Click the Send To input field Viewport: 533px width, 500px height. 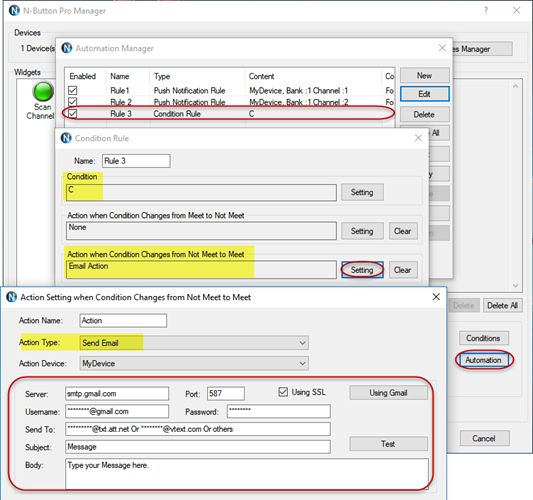pos(198,429)
